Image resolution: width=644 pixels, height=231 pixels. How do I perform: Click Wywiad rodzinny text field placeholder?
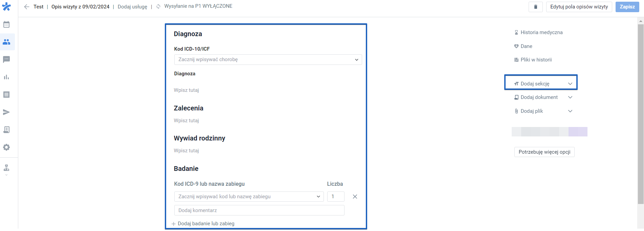click(x=186, y=151)
